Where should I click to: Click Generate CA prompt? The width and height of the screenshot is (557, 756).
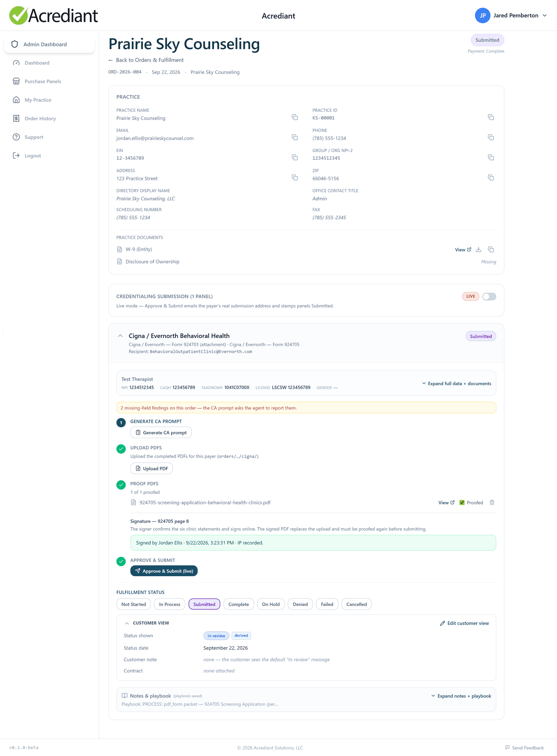161,433
